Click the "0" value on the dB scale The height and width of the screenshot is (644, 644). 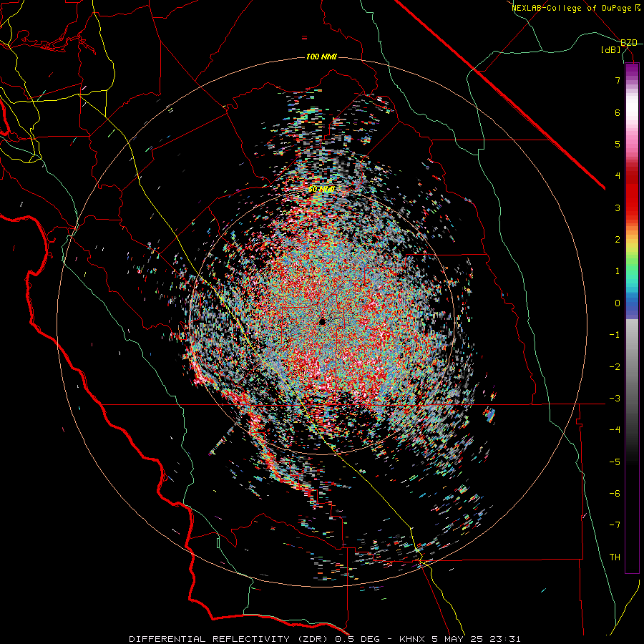(x=618, y=303)
